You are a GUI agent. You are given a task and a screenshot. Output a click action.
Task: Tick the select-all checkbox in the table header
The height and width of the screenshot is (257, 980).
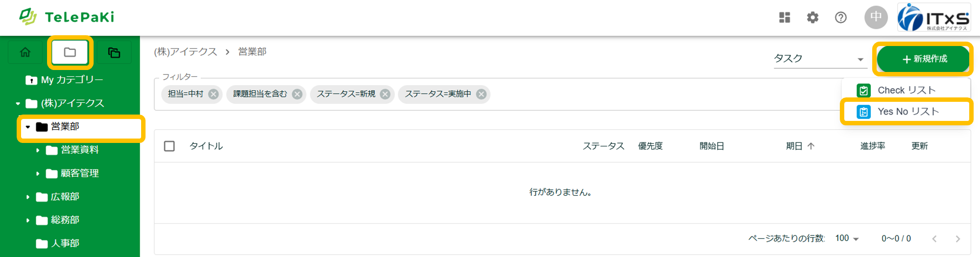click(x=170, y=146)
